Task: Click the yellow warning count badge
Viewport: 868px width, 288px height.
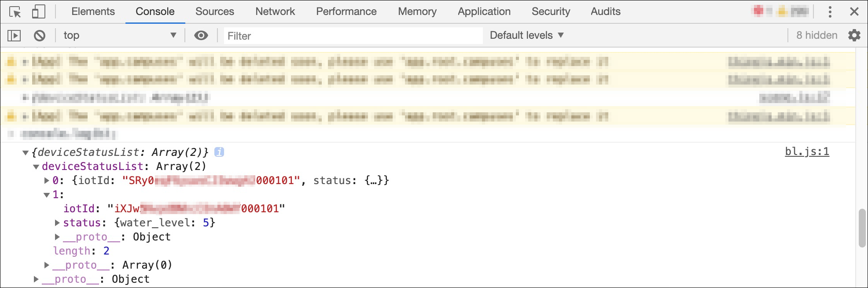Action: coord(793,11)
